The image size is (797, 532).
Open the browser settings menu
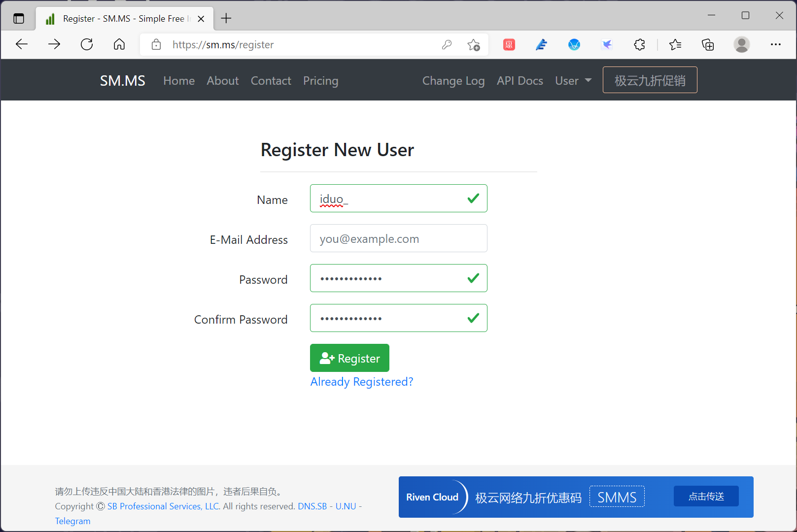click(776, 44)
